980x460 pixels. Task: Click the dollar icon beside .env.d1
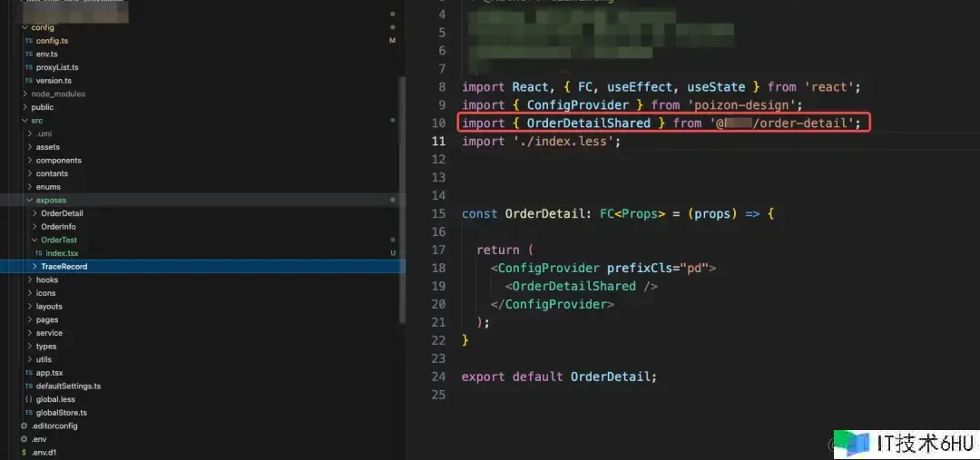click(24, 452)
